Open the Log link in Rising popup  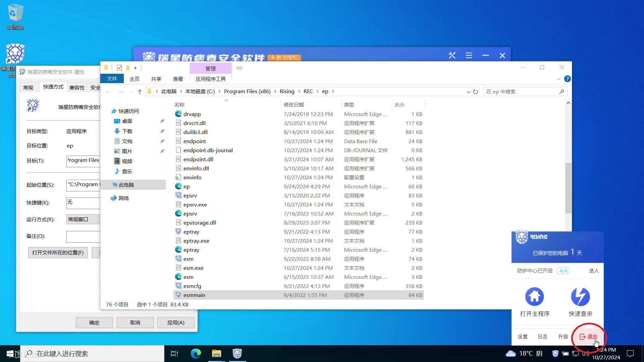click(542, 337)
